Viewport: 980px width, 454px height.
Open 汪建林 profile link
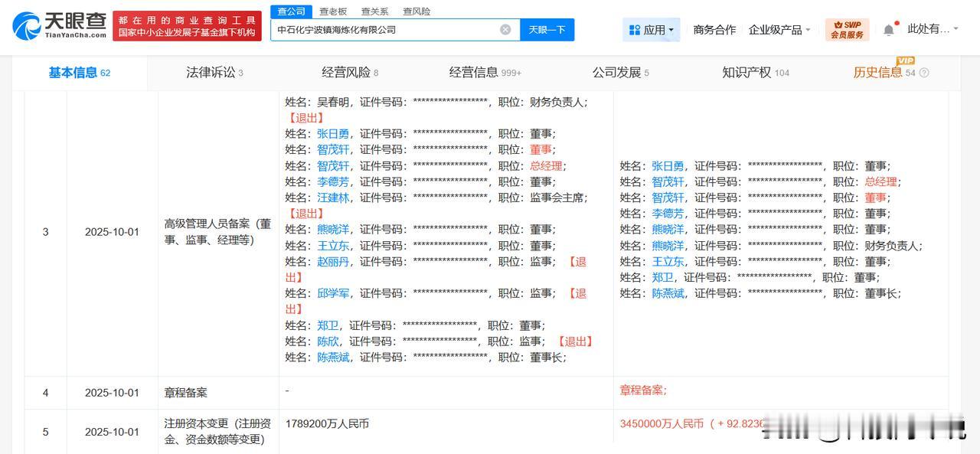[333, 198]
